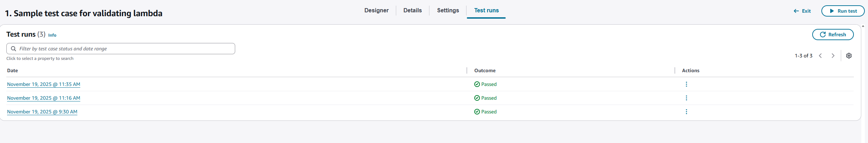Open actions menu for 11:35 AM run
The height and width of the screenshot is (143, 868).
[x=686, y=84]
